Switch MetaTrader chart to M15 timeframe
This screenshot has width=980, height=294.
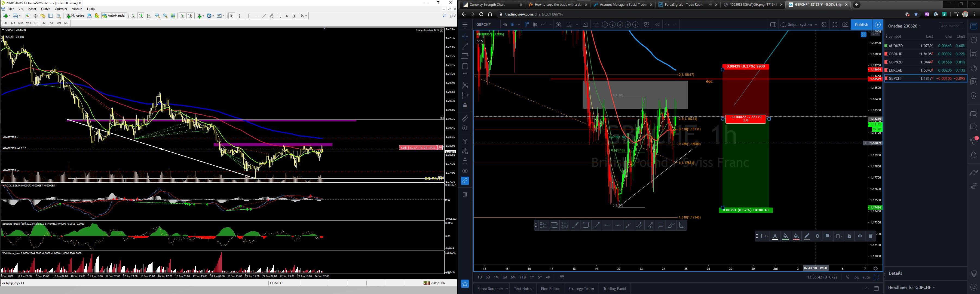[x=20, y=23]
